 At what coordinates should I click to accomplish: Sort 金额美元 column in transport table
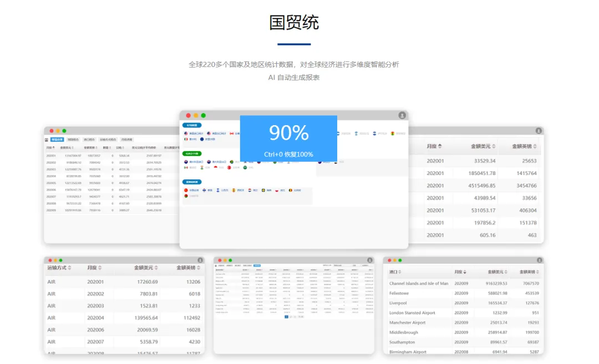tap(156, 268)
